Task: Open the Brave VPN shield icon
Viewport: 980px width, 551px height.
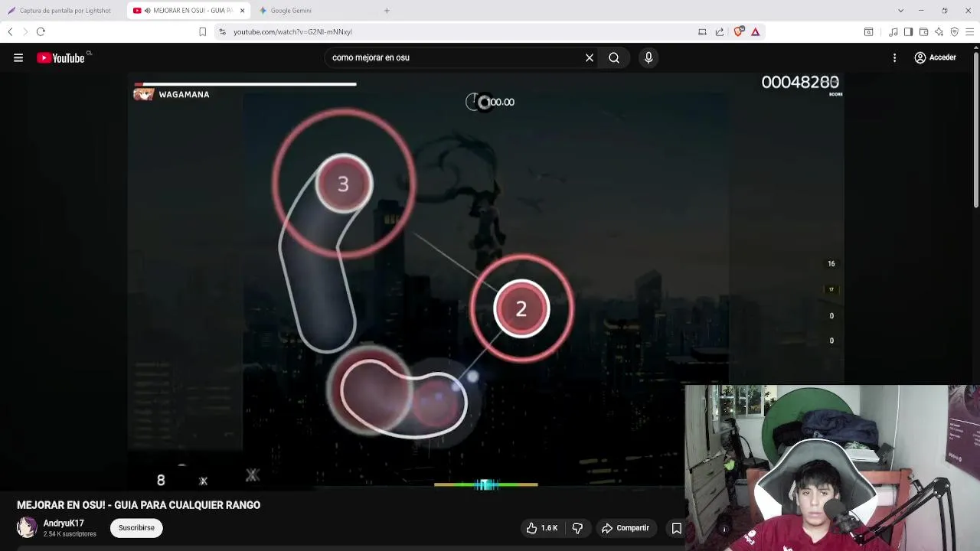Action: pos(955,31)
